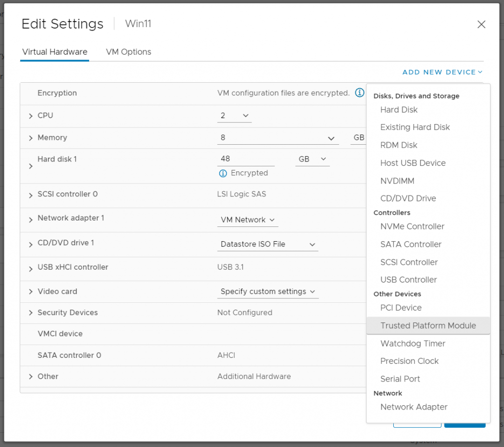Choose Existing Hard Disk option
504x447 pixels.
point(415,127)
